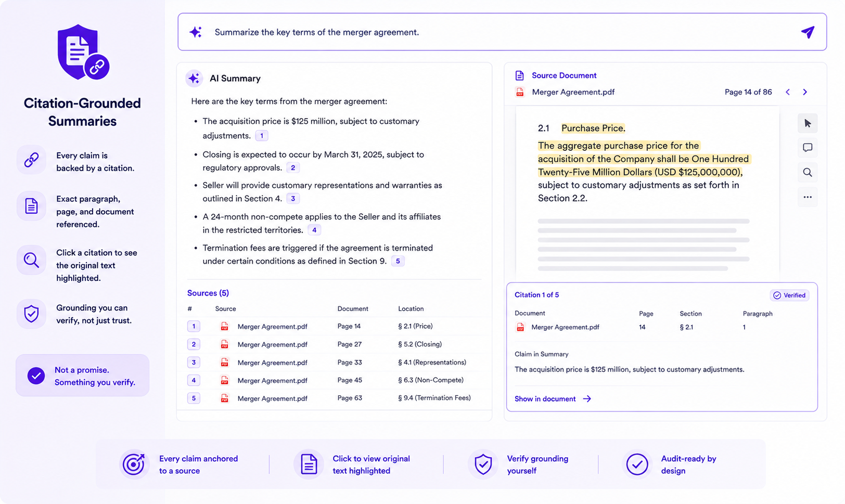Select the comment tool in viewer
Screen dimensions: 845x504
tap(808, 148)
